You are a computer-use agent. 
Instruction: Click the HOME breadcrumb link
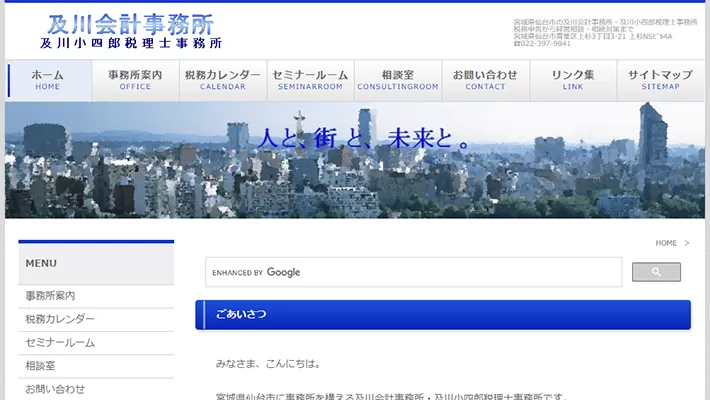pos(666,243)
